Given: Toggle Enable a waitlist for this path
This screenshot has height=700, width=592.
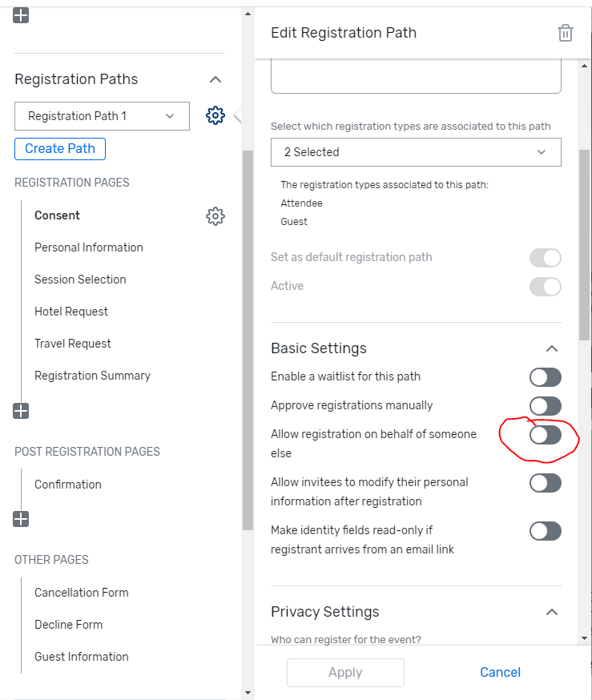Looking at the screenshot, I should (x=545, y=377).
